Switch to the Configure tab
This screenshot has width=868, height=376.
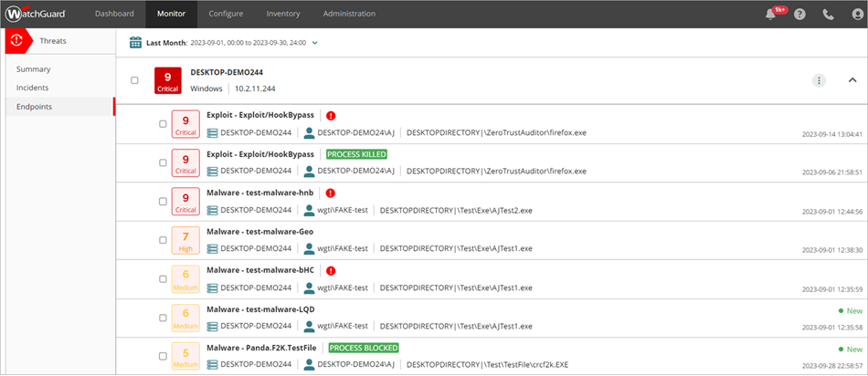coord(226,14)
